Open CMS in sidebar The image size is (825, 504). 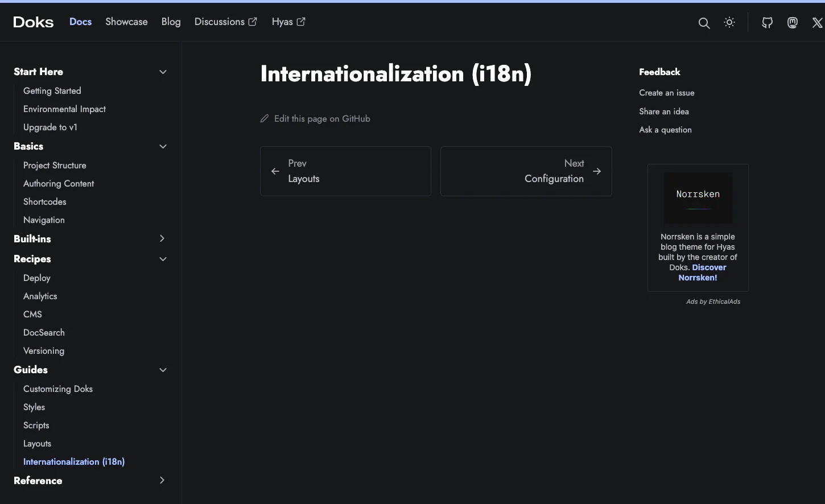(x=32, y=314)
